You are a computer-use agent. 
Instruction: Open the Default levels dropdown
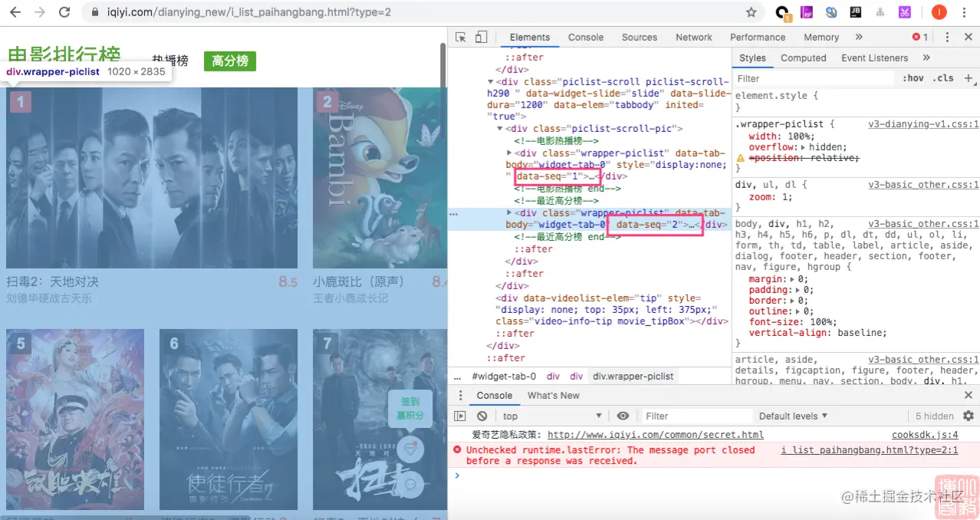pyautogui.click(x=793, y=416)
